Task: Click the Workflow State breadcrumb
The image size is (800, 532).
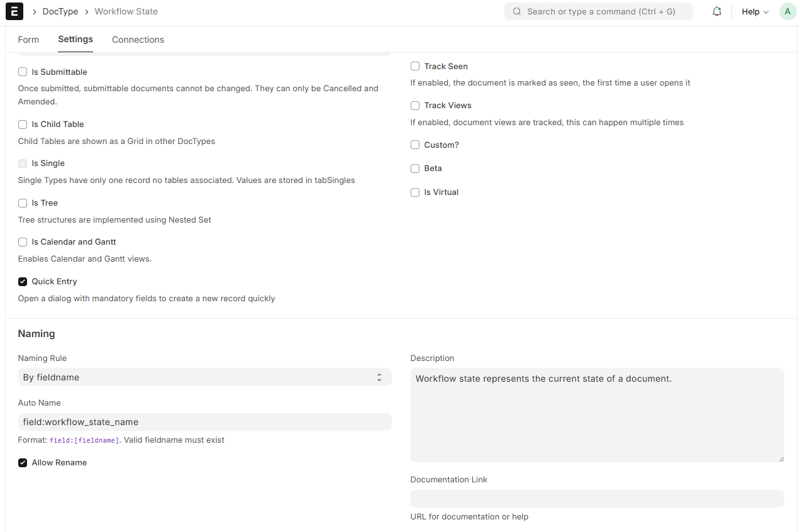Action: [126, 11]
